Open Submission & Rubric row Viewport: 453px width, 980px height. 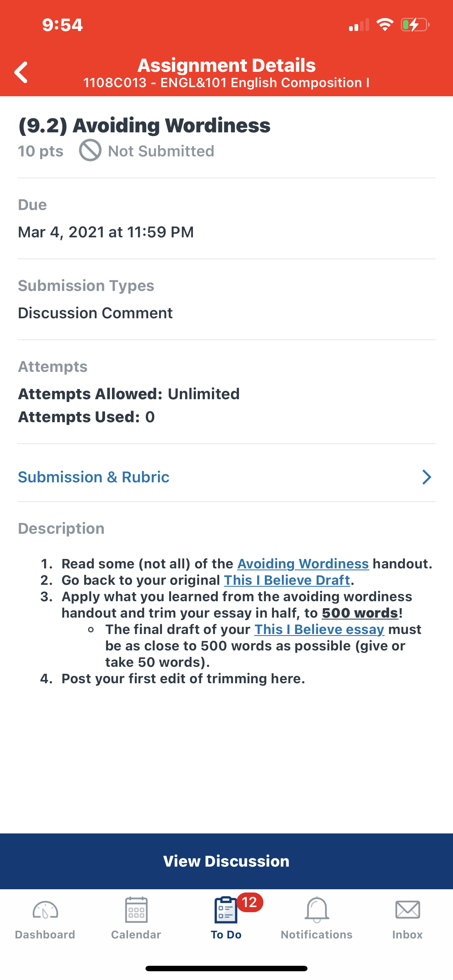(x=226, y=477)
